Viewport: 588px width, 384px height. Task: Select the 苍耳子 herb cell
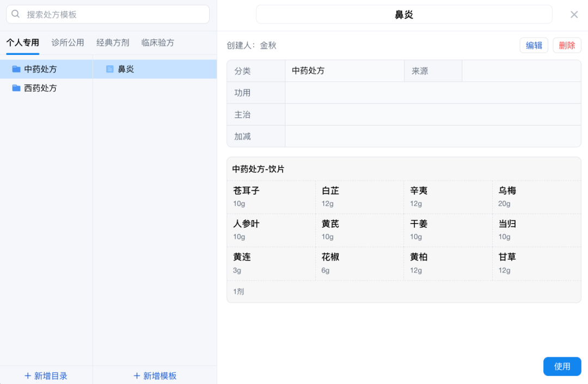coord(271,197)
